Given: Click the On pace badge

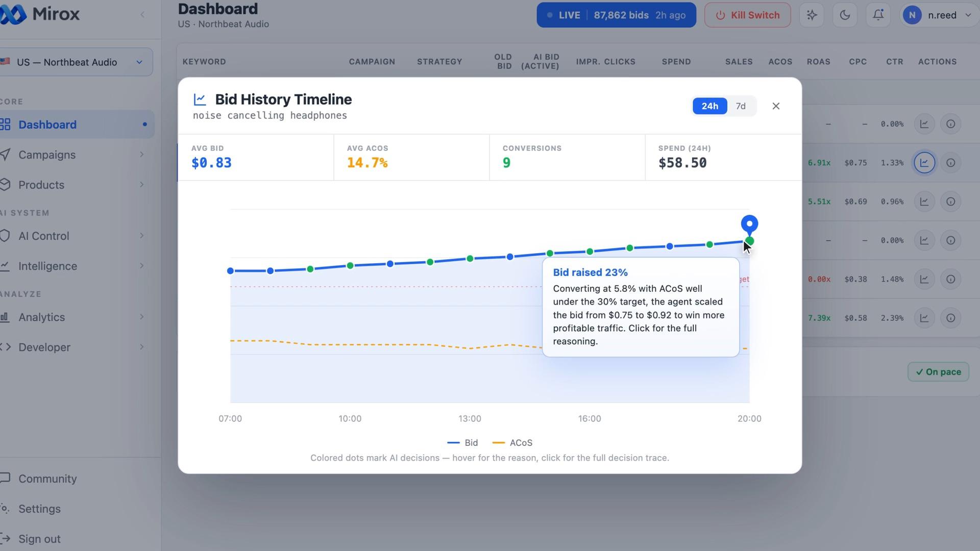Looking at the screenshot, I should coord(938,372).
